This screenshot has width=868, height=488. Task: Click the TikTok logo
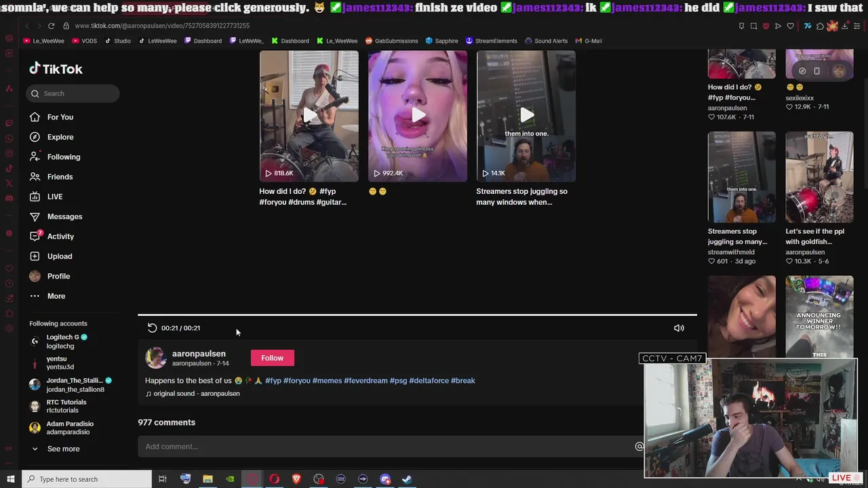click(56, 68)
